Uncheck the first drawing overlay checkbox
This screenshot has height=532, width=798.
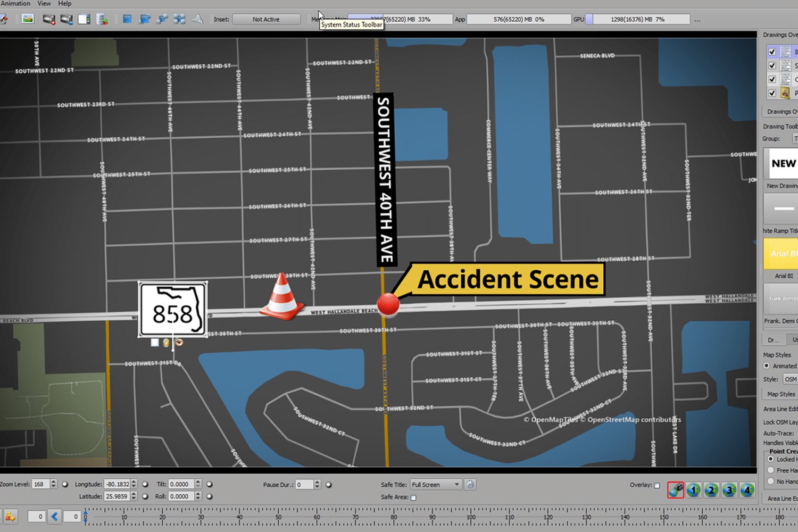772,52
